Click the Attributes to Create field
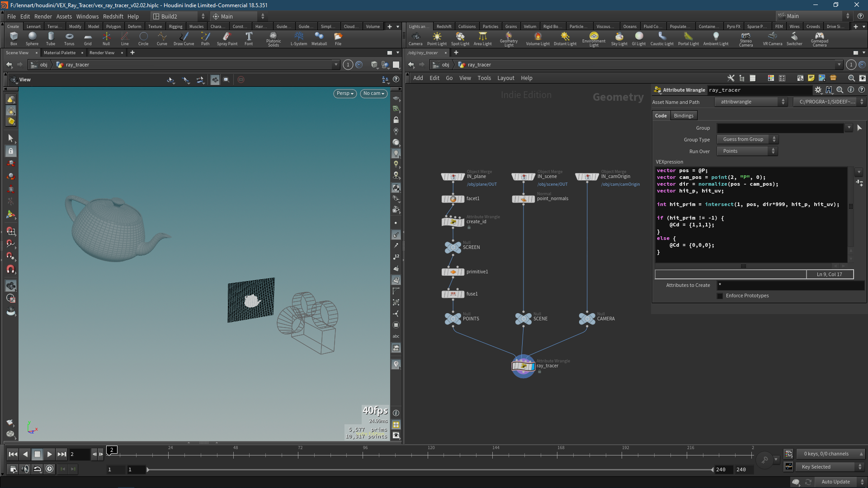 [x=791, y=286]
